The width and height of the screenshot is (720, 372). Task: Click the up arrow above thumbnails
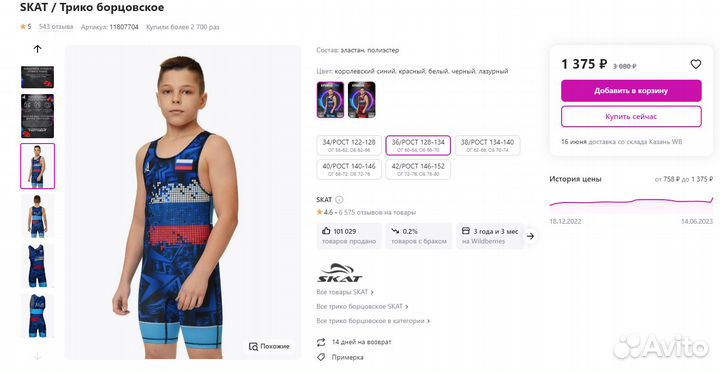(x=38, y=49)
